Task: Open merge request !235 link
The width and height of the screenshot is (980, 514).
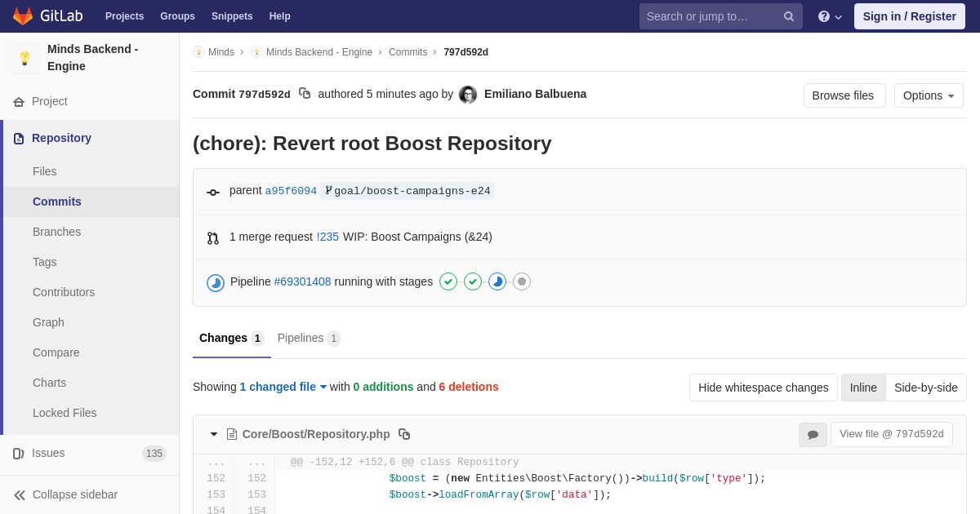Action: pos(327,237)
